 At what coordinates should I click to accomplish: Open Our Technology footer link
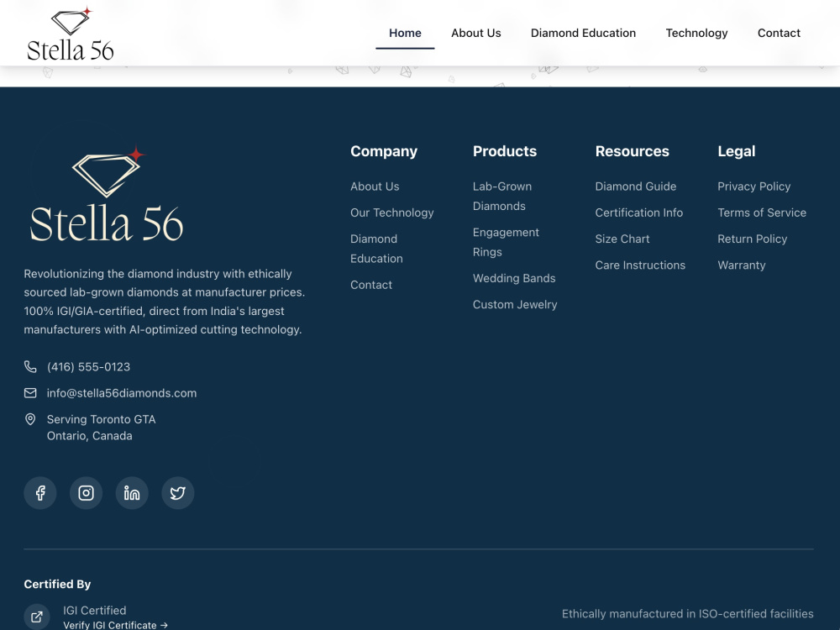pyautogui.click(x=392, y=213)
